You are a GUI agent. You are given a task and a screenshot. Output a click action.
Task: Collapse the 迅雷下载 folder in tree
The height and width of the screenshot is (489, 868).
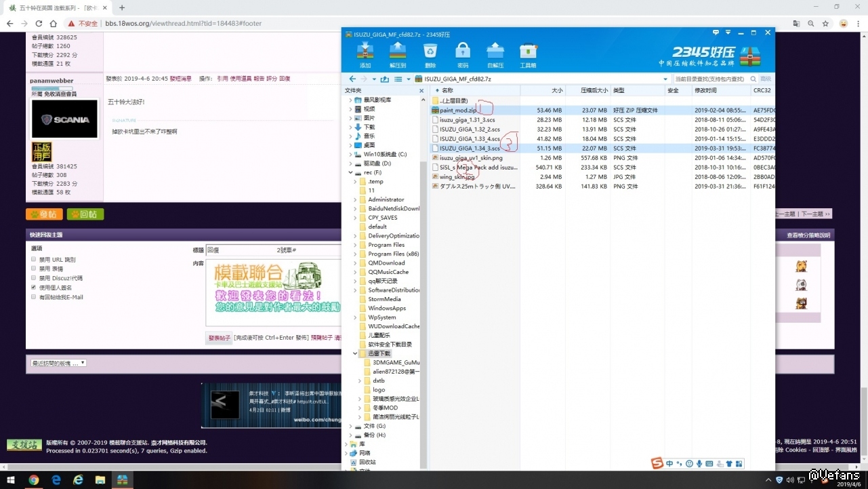354,353
